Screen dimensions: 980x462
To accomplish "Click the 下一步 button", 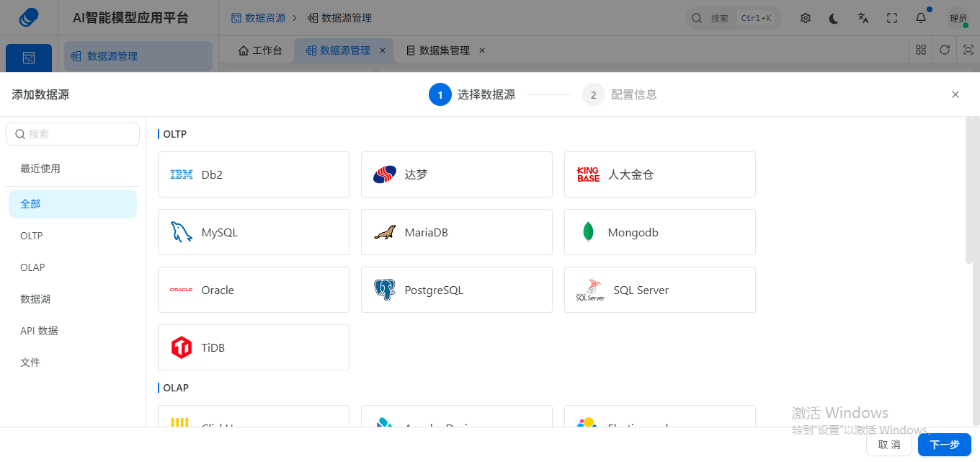I will [945, 445].
